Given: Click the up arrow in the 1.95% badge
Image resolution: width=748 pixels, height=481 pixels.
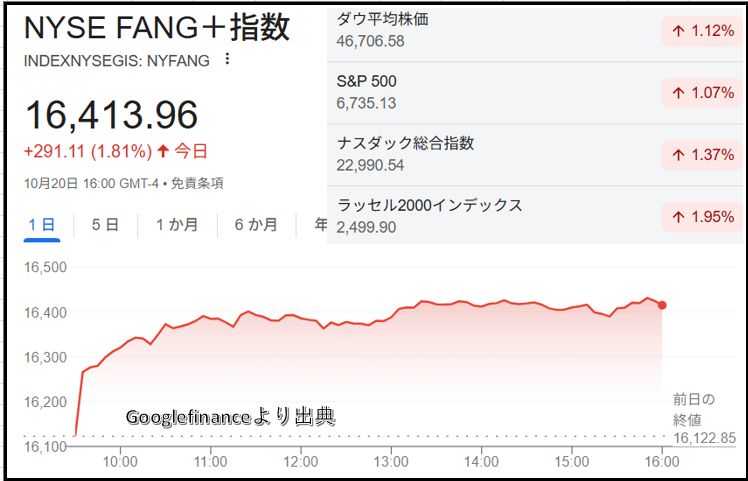Looking at the screenshot, I should click(678, 217).
